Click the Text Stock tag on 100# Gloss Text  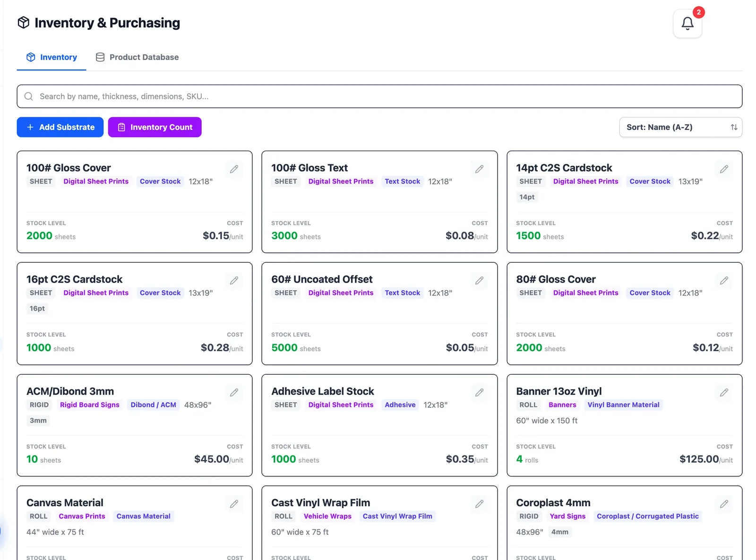coord(402,181)
